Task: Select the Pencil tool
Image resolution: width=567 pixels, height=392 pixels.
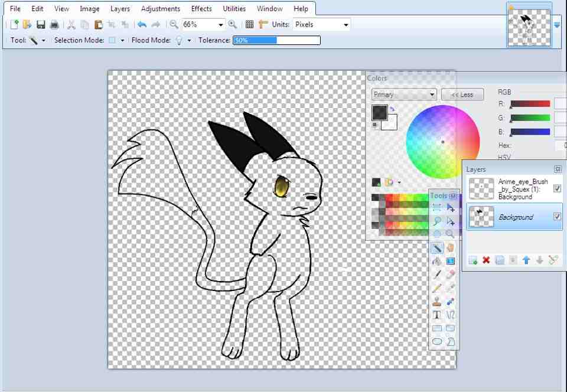Action: (437, 288)
